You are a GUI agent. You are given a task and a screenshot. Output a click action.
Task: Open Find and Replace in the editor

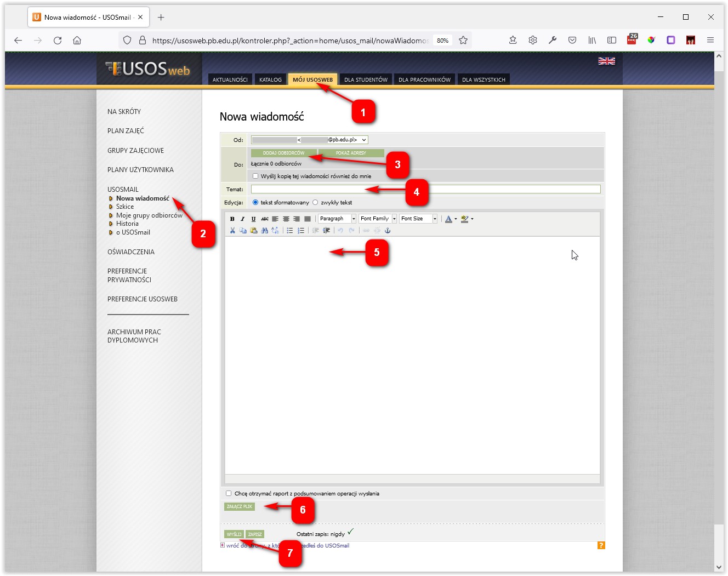click(275, 231)
